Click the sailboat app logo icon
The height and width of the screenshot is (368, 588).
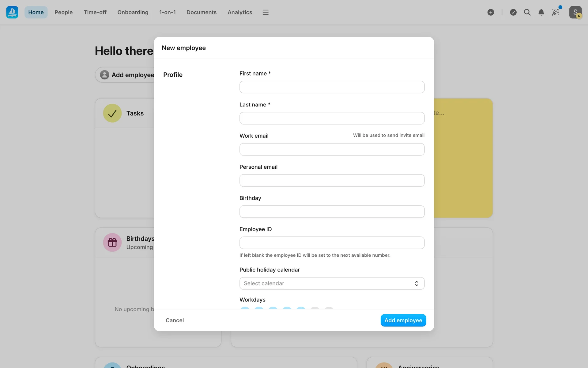point(12,12)
